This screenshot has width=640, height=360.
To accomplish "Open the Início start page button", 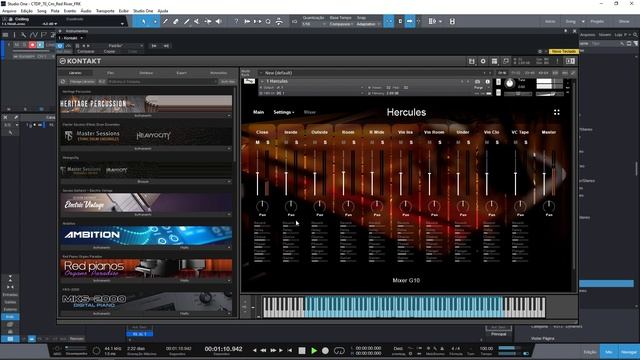I will tap(550, 21).
